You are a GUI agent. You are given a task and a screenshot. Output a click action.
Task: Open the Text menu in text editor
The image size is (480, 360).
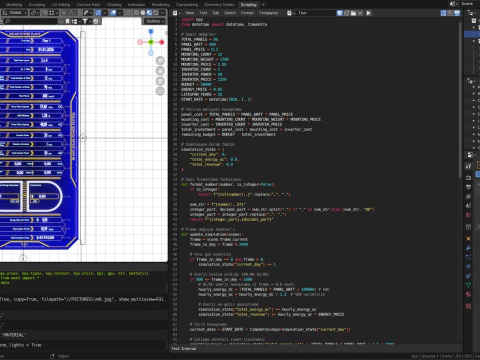click(203, 13)
